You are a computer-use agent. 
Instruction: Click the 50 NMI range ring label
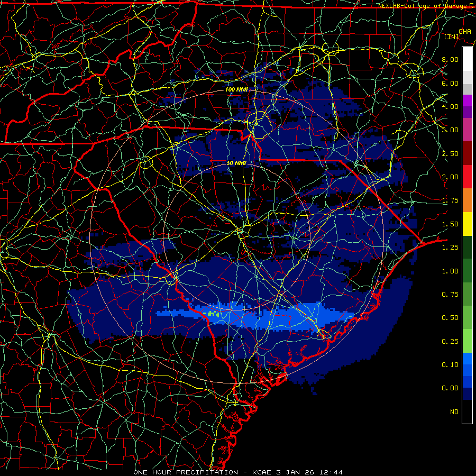coord(236,163)
